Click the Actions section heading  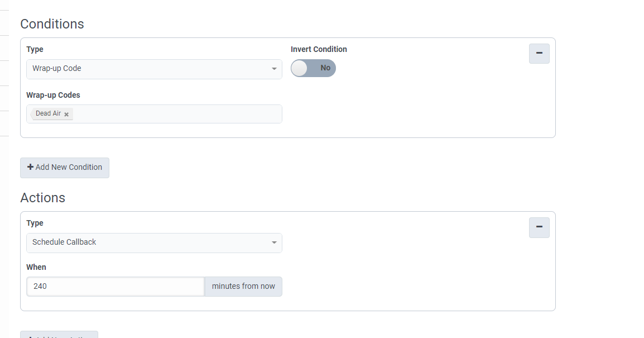coord(42,198)
